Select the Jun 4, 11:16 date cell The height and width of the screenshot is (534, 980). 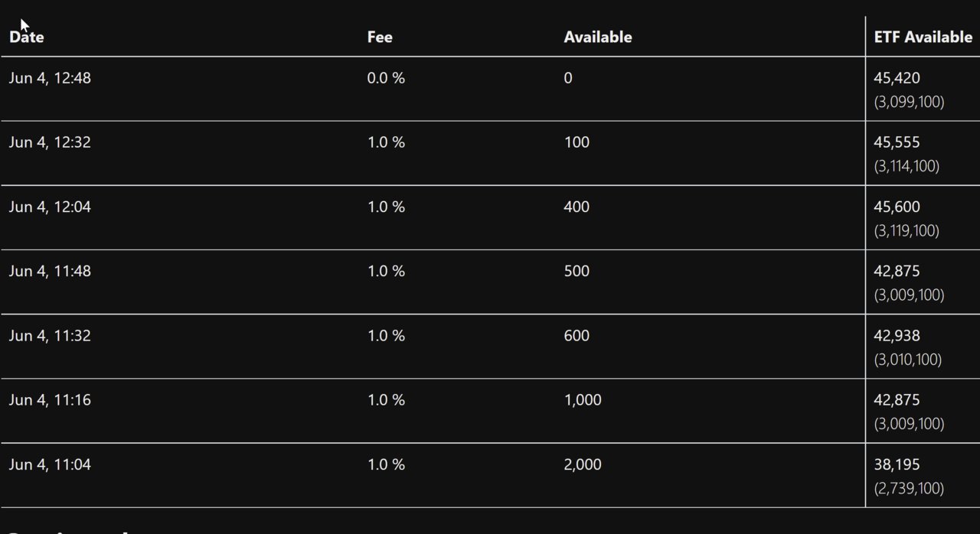click(x=50, y=399)
